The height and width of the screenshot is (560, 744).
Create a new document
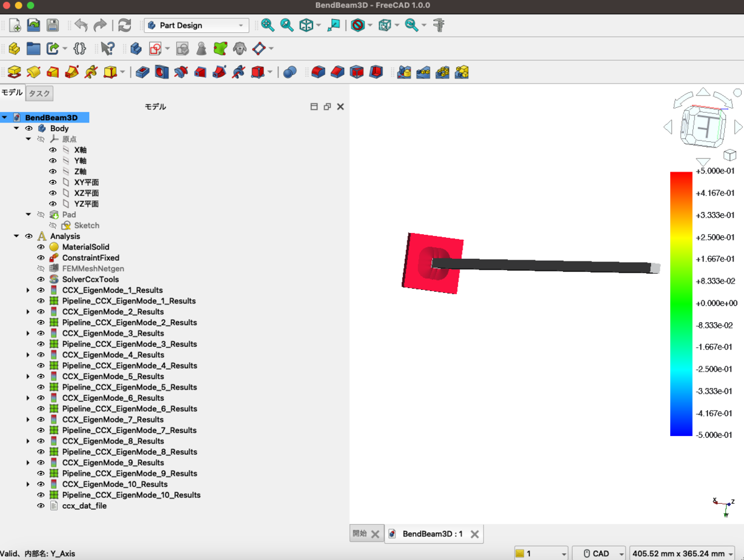[x=15, y=25]
